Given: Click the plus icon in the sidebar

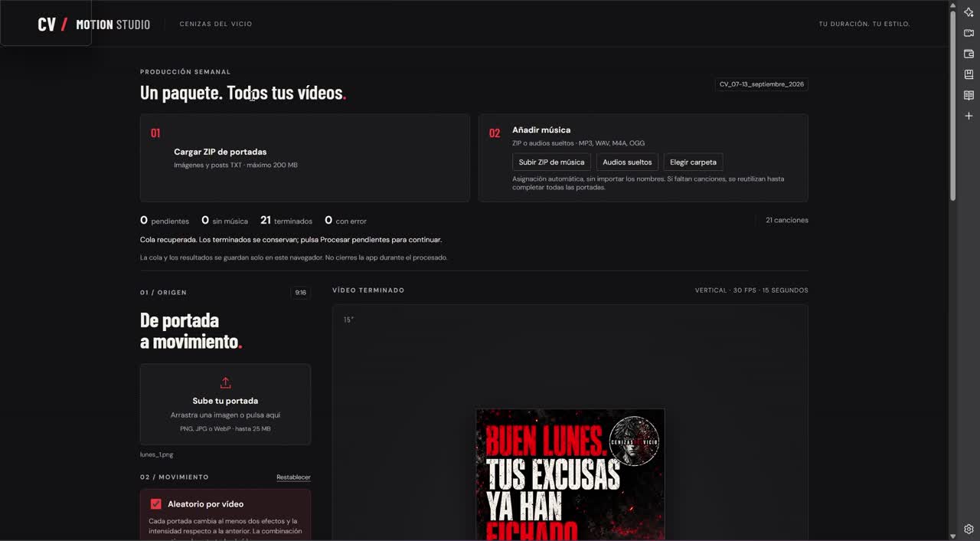Looking at the screenshot, I should pyautogui.click(x=969, y=116).
